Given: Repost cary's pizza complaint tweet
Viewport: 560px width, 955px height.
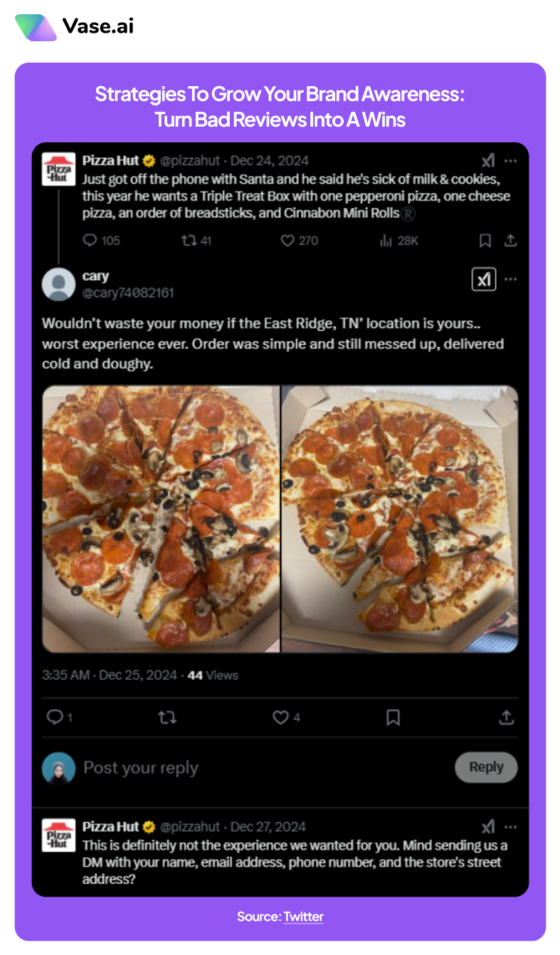Looking at the screenshot, I should pos(167,717).
